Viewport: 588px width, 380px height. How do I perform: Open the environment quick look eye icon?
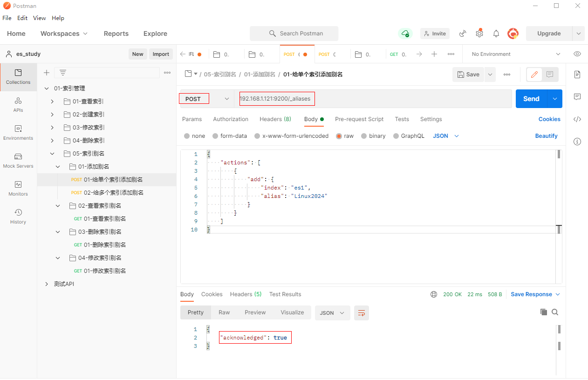point(577,54)
